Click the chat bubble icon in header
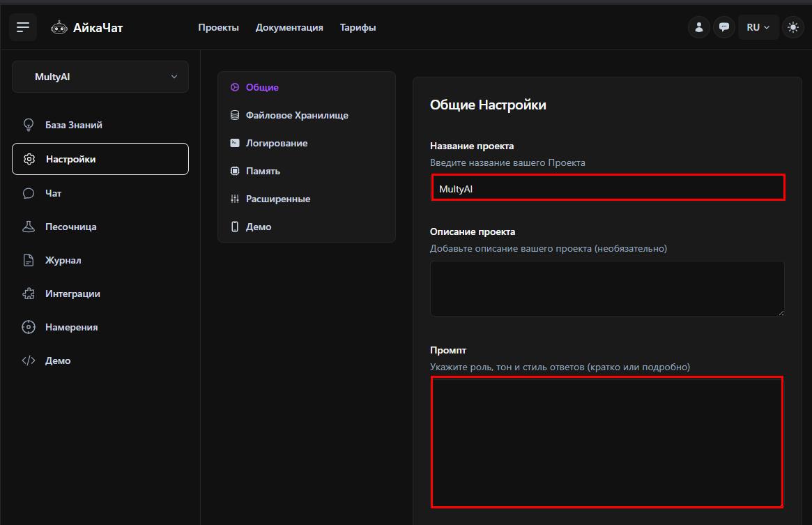Screen dimensions: 812x525 tap(724, 27)
